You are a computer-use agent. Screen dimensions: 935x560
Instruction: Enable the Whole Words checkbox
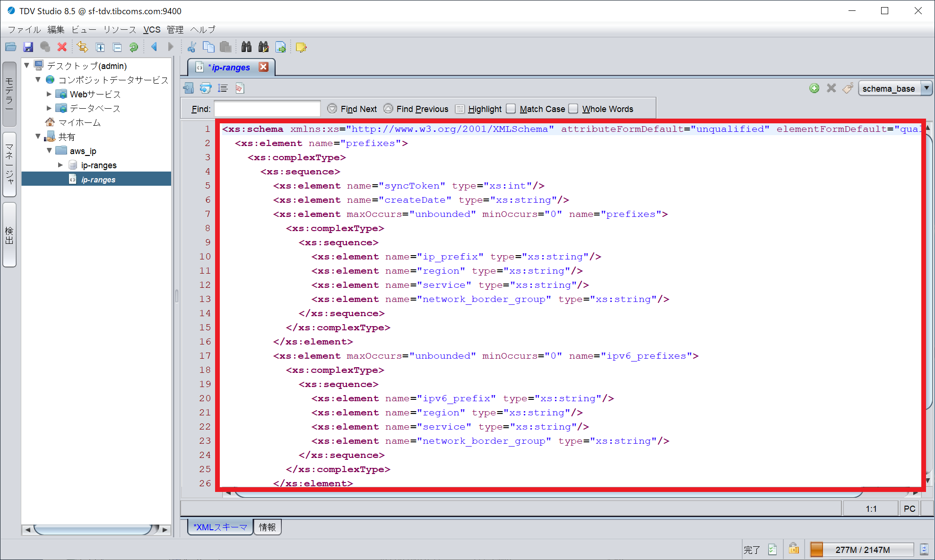[573, 109]
